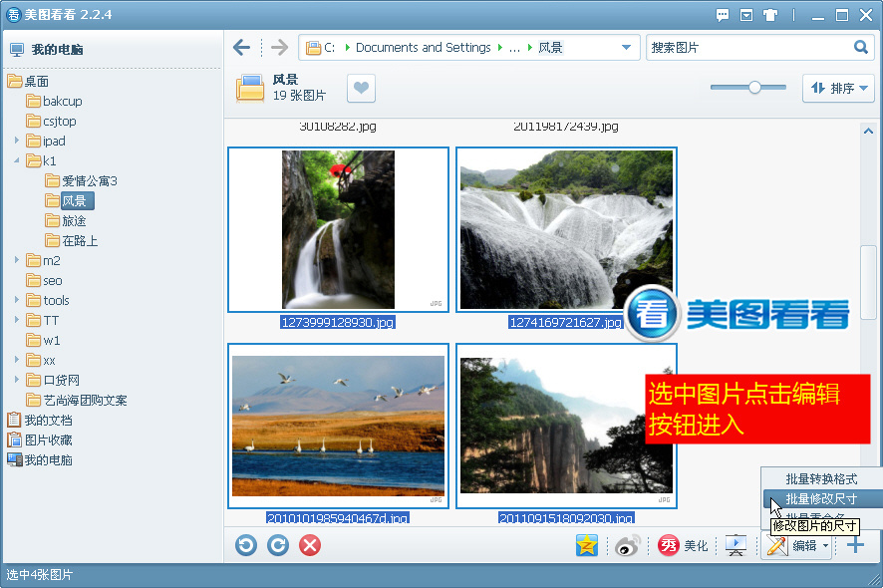Select thumbnail 1273999128930.jpg waterfall
Viewport: 883px width, 588px height.
point(338,229)
